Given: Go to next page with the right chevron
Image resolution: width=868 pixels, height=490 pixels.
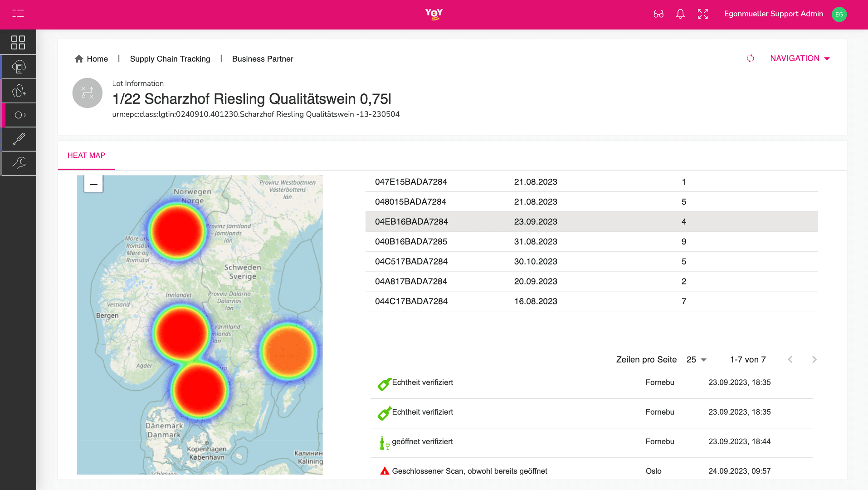Looking at the screenshot, I should 814,359.
